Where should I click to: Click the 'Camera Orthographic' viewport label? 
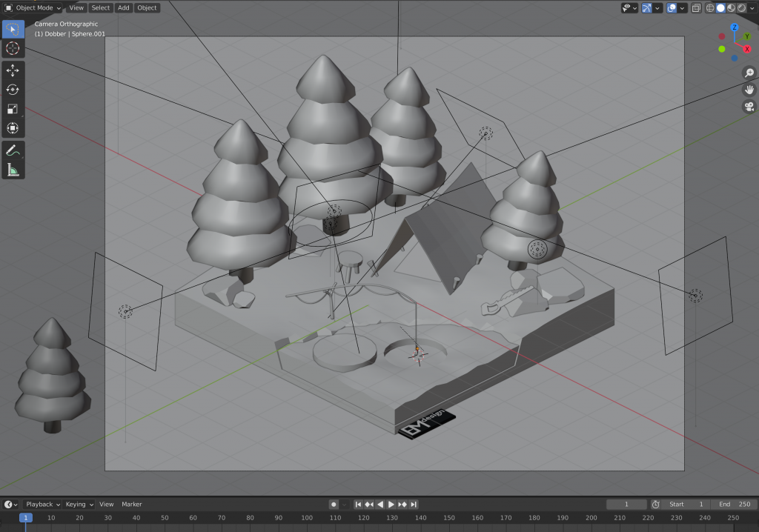pyautogui.click(x=66, y=24)
